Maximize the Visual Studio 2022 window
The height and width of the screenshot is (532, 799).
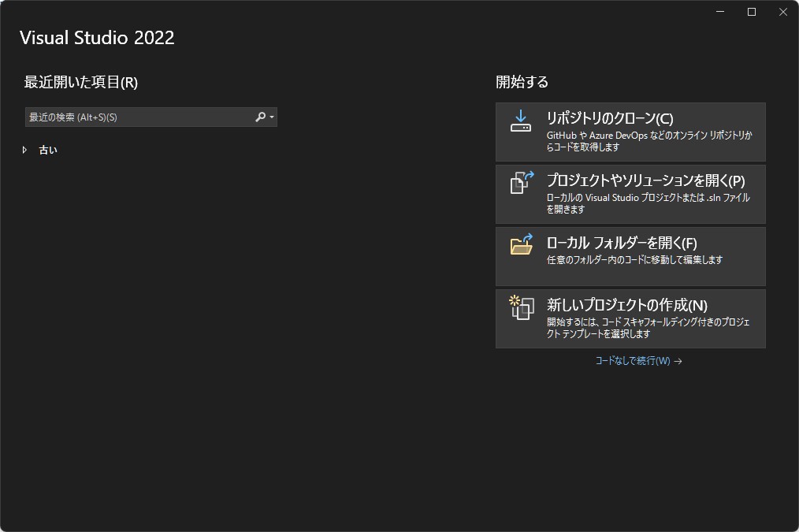(752, 12)
